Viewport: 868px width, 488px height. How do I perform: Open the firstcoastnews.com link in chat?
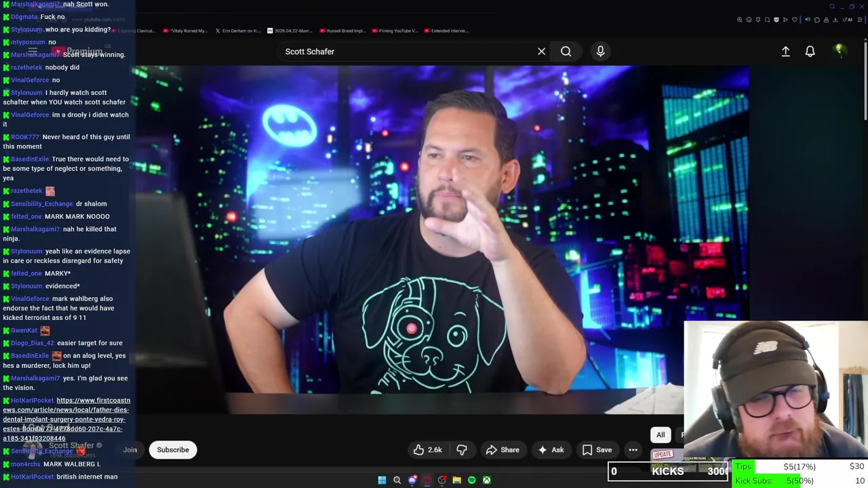coord(66,420)
